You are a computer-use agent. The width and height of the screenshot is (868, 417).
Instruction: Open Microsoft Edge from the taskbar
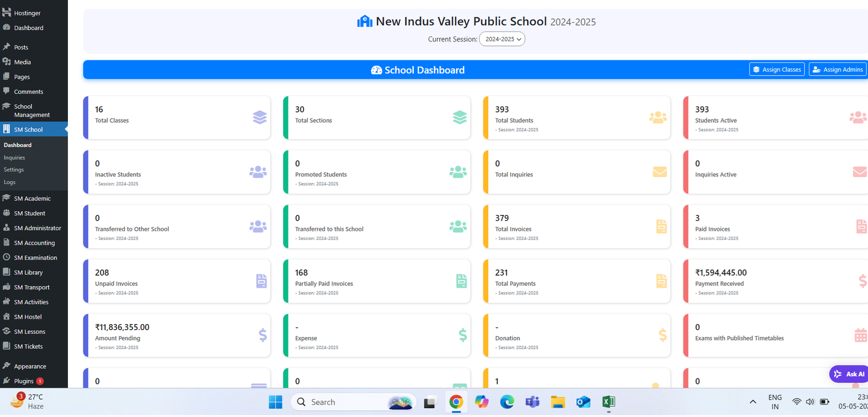[x=507, y=402]
